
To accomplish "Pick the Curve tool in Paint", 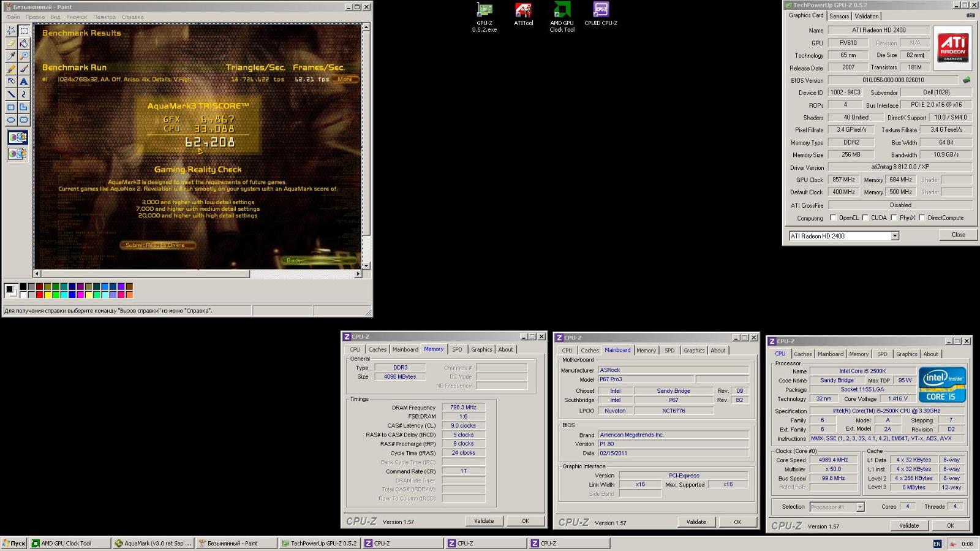I will coord(24,94).
